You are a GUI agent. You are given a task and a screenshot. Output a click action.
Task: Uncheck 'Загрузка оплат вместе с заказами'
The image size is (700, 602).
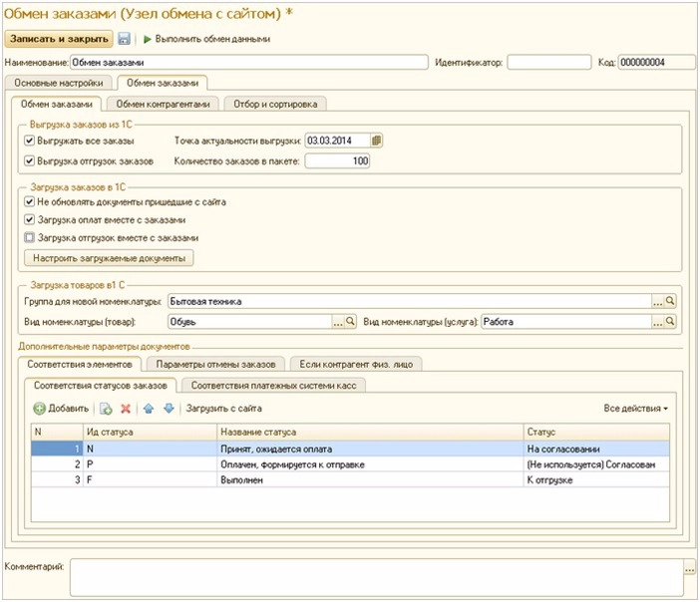[29, 219]
